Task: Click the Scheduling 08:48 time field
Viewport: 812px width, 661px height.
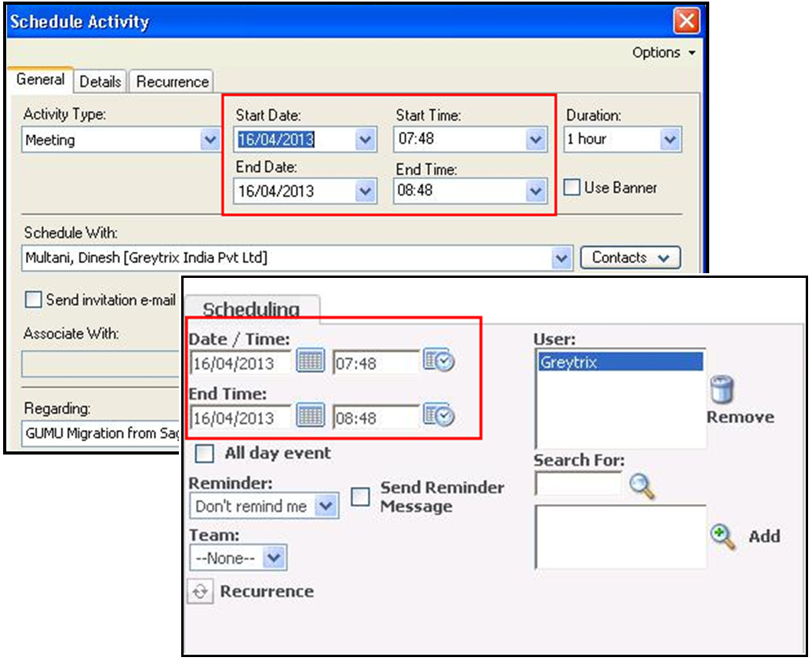Action: point(377,418)
